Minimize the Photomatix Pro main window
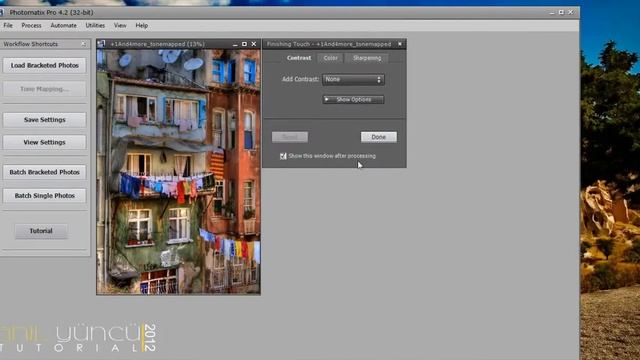640x360 pixels. point(552,13)
